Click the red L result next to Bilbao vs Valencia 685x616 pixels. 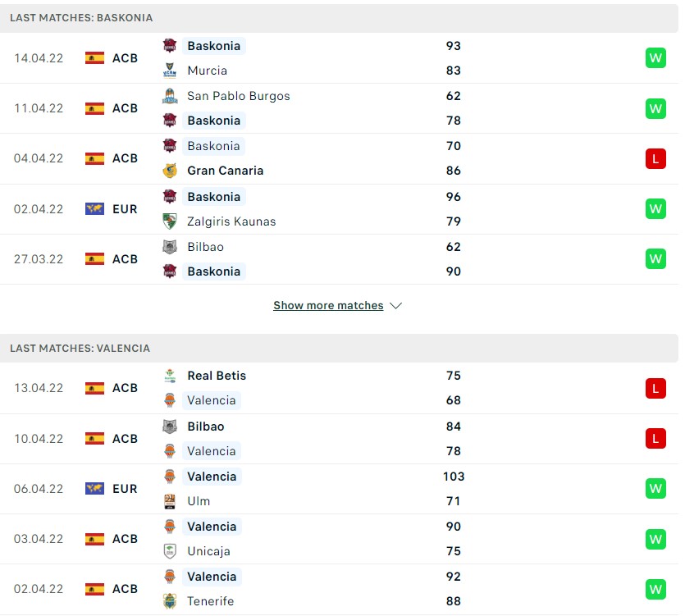(x=655, y=438)
